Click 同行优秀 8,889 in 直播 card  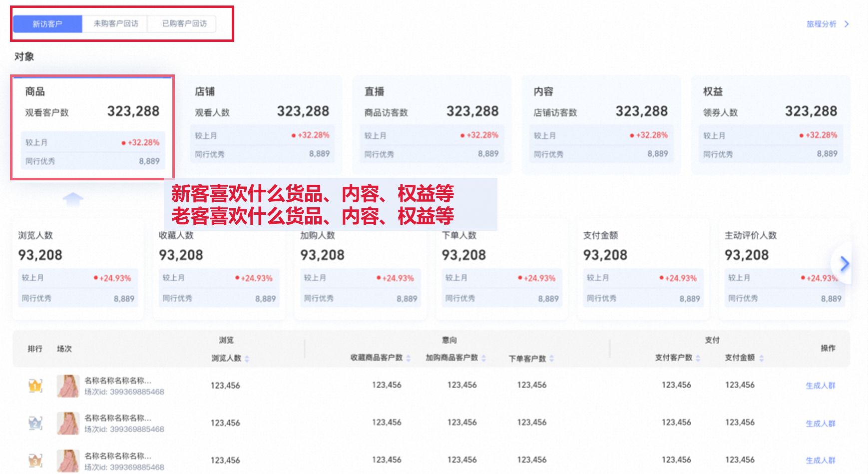(432, 154)
